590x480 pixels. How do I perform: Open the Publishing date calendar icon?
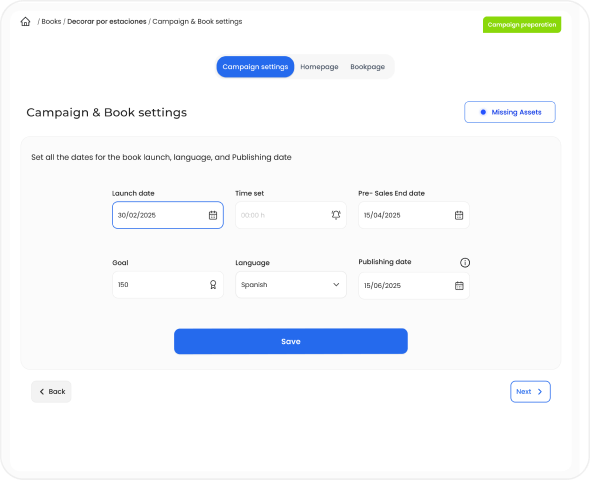tap(459, 286)
